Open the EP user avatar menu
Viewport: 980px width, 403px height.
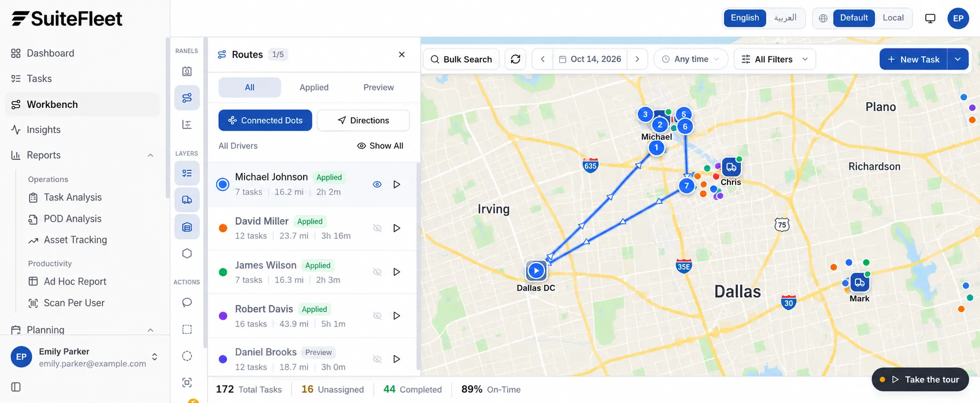[x=958, y=19]
